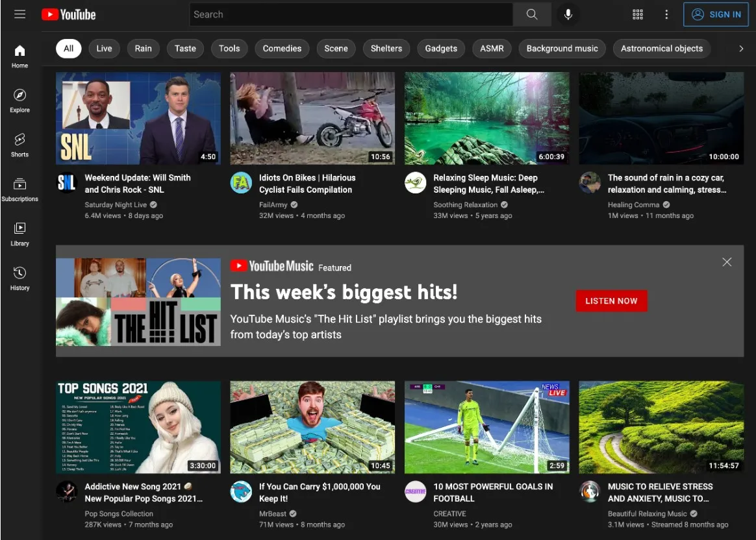This screenshot has height=540, width=756.
Task: Click the SIGN IN button
Action: 716,14
